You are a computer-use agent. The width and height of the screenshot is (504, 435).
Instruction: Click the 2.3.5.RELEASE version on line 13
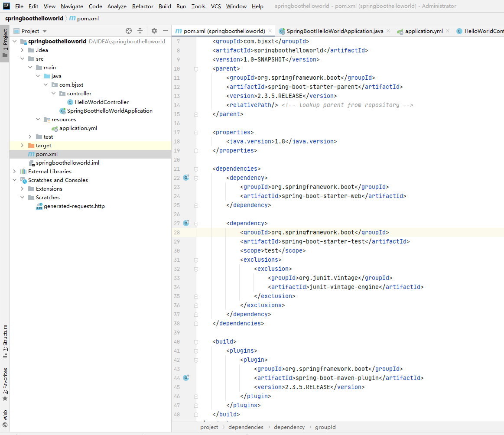click(280, 96)
